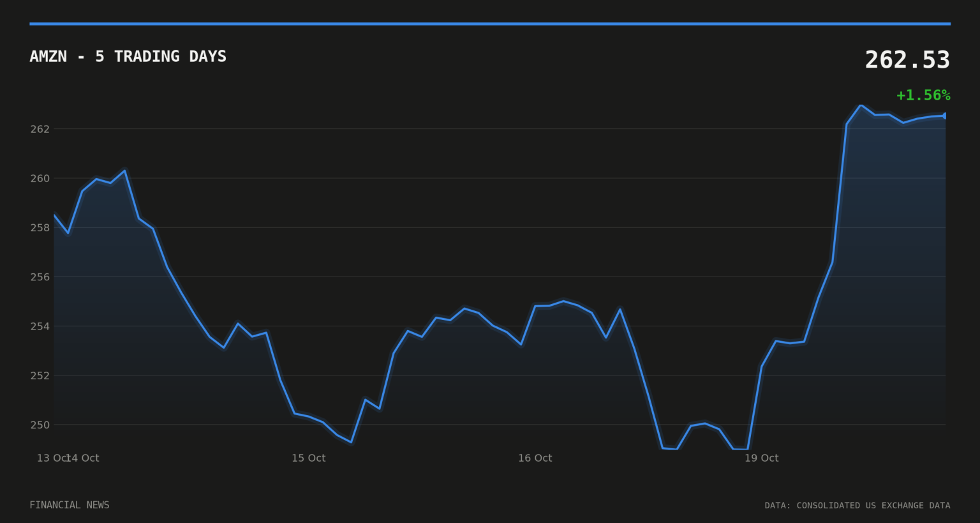Select the 258 y-axis price label
This screenshot has width=980, height=523.
(40, 227)
